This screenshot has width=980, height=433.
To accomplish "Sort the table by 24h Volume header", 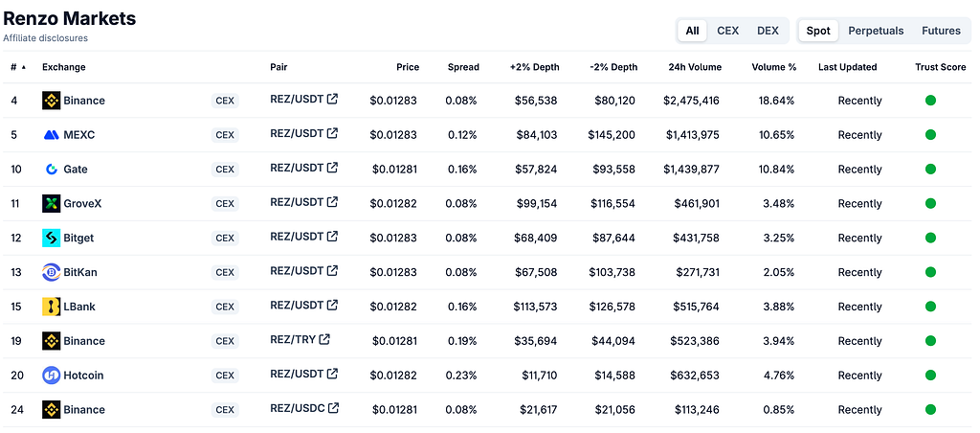I will point(695,67).
